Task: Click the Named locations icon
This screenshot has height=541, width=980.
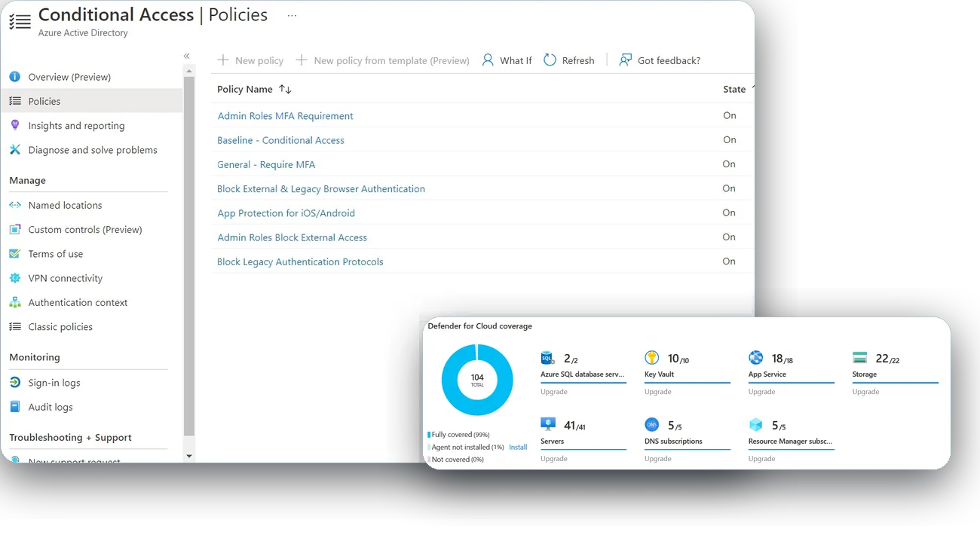Action: (x=14, y=205)
